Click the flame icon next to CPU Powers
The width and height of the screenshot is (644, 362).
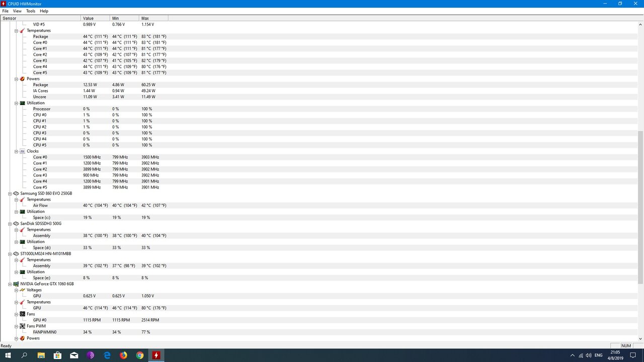pyautogui.click(x=22, y=79)
